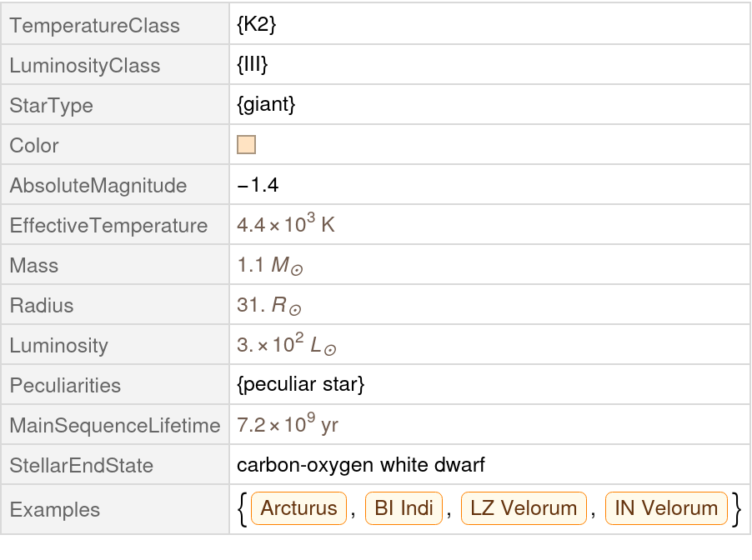This screenshot has height=560, width=752.
Task: Select the IN Velorum entity button
Action: [666, 508]
